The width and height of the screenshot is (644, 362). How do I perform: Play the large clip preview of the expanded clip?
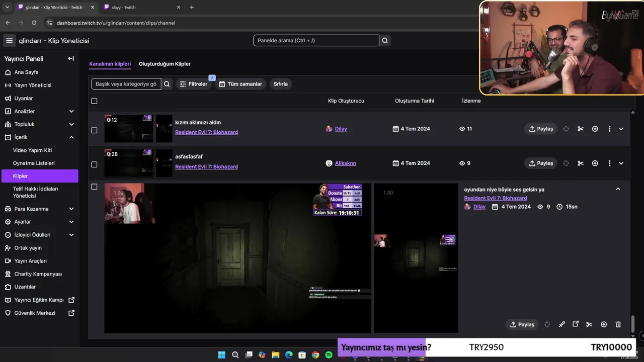237,258
